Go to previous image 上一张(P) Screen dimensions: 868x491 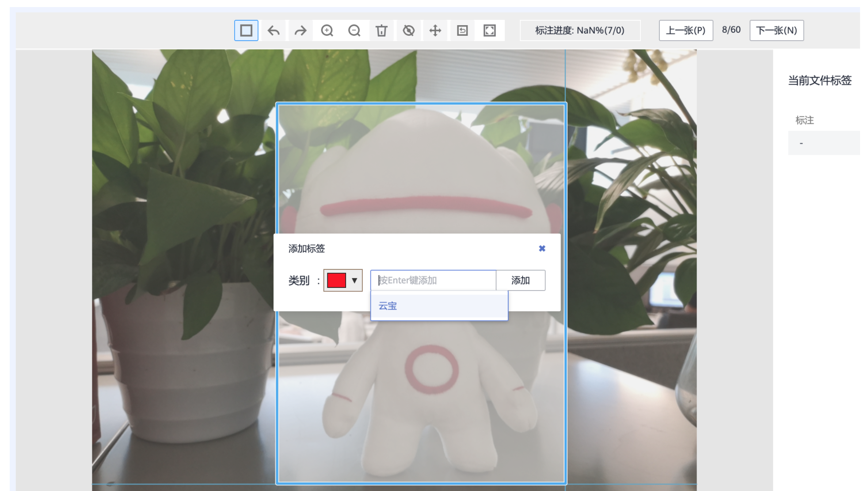coord(685,30)
